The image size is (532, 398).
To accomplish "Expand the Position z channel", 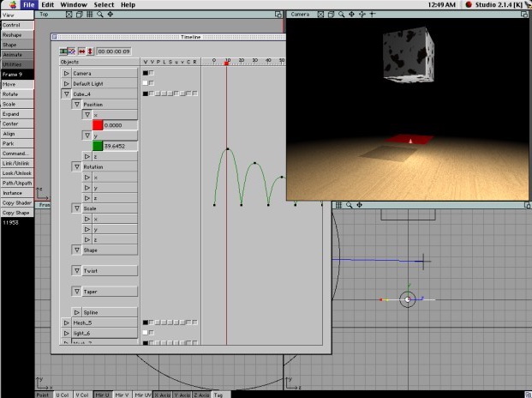I will [x=87, y=157].
